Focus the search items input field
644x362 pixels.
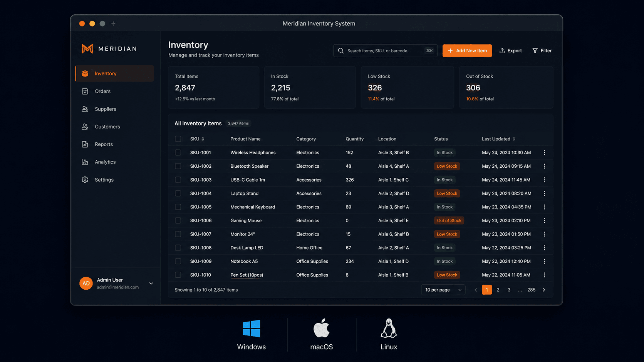pos(385,51)
